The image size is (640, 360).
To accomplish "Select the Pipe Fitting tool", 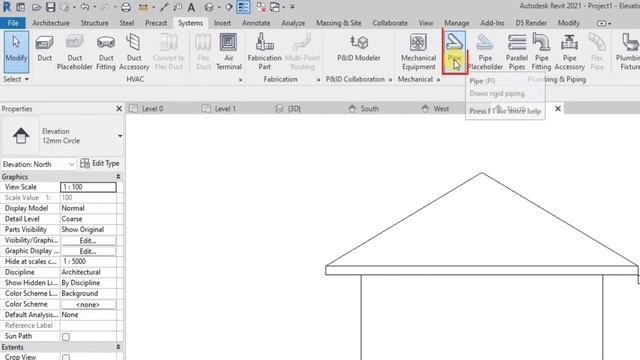I will click(x=541, y=52).
